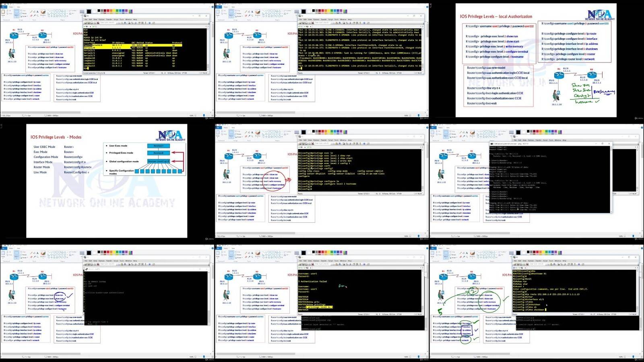Screen dimensions: 644x362
Task: Click the NOA logo on the Modes slide
Action: coord(171,136)
